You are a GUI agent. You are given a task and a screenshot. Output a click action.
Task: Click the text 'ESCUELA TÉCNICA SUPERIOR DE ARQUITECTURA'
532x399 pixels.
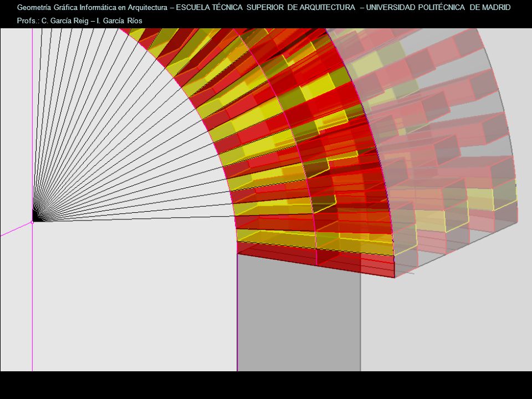point(265,7)
